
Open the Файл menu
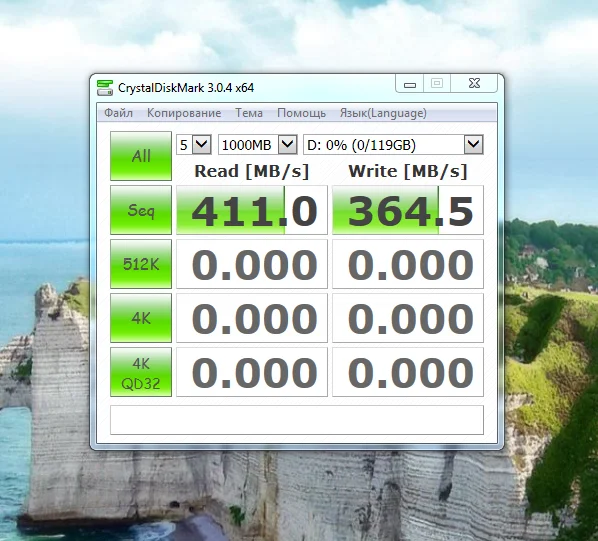(x=118, y=113)
